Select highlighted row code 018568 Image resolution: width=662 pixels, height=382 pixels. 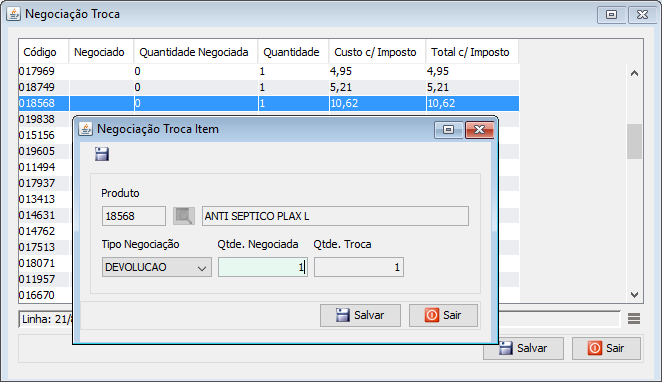pyautogui.click(x=269, y=103)
